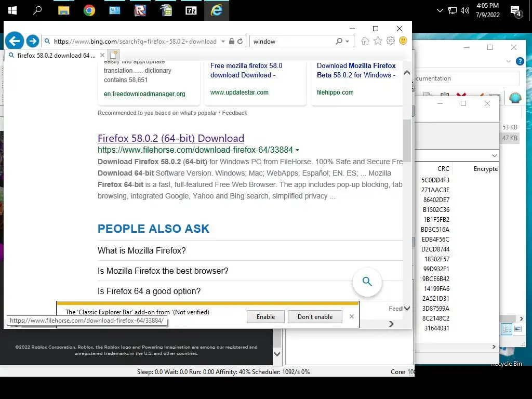Click the large icons view button in Explorer
This screenshot has width=532, height=399.
[x=518, y=329]
